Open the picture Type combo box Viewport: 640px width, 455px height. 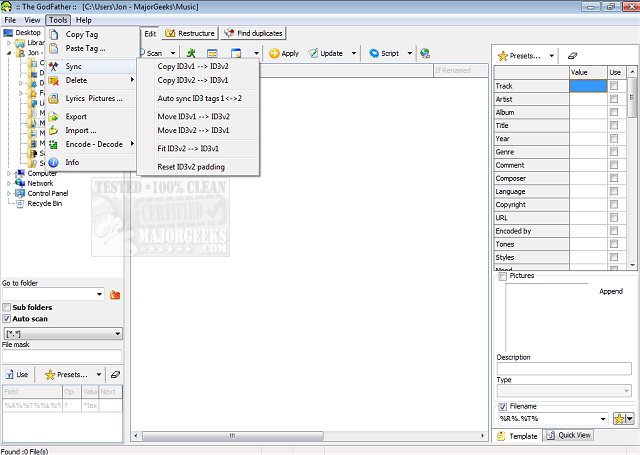pyautogui.click(x=564, y=391)
